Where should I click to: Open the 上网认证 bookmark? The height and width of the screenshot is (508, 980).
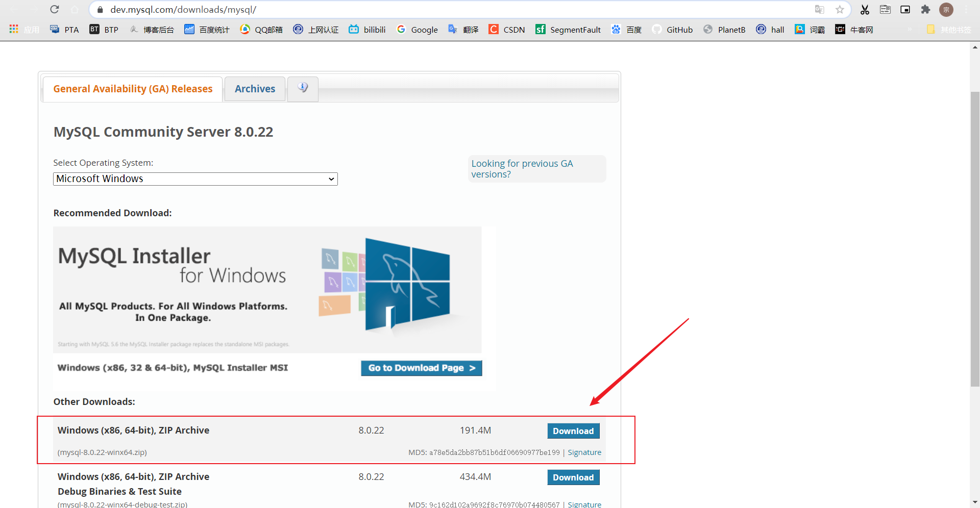click(316, 30)
